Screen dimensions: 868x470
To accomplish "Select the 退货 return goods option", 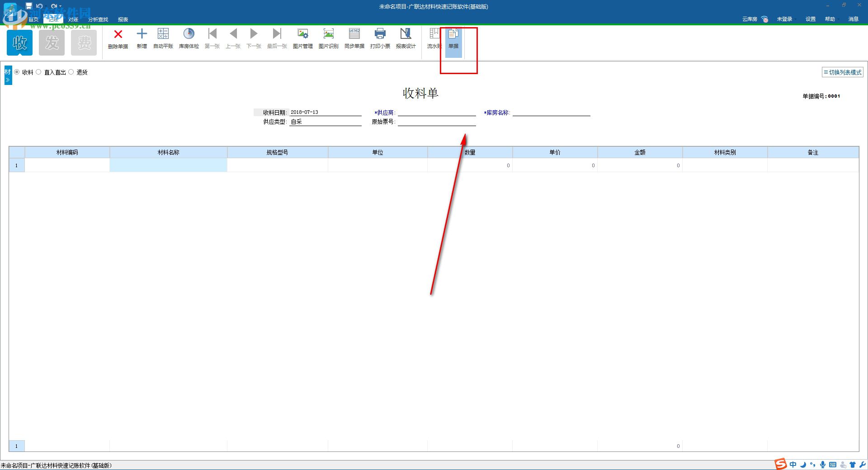I will pos(71,72).
